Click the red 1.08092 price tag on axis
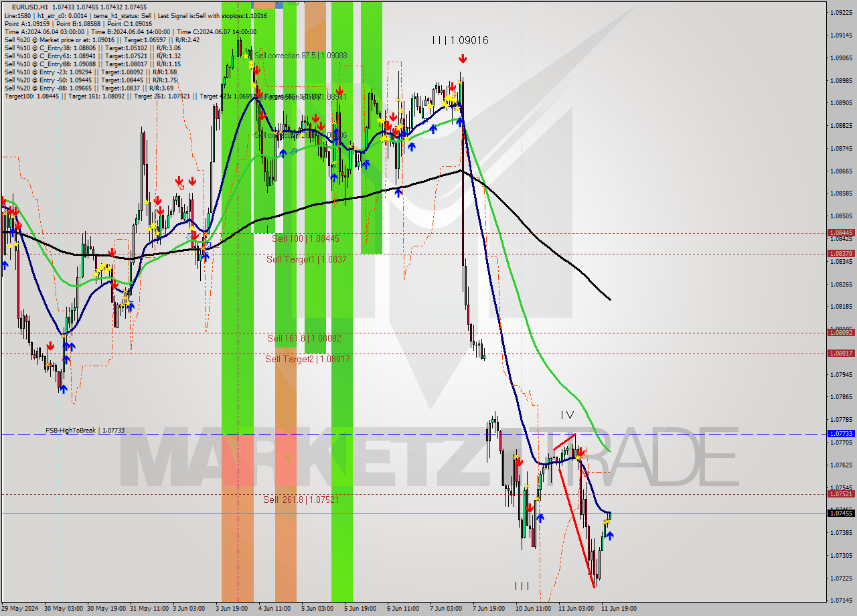 point(841,332)
